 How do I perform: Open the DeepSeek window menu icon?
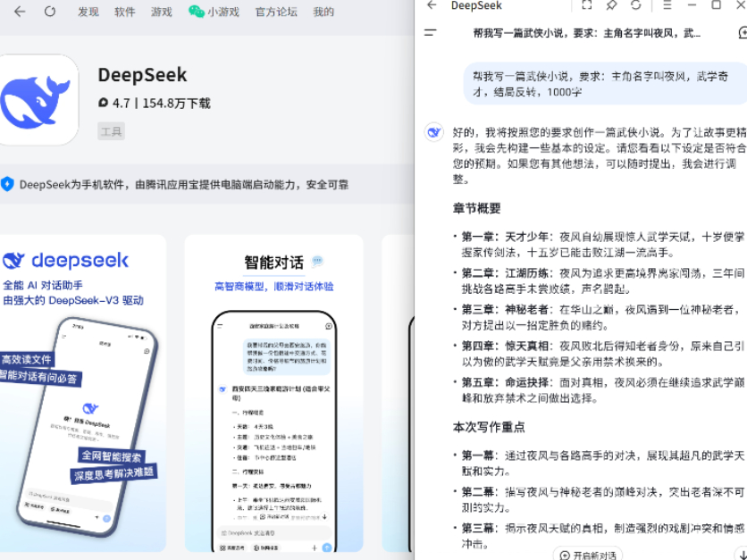667,4
